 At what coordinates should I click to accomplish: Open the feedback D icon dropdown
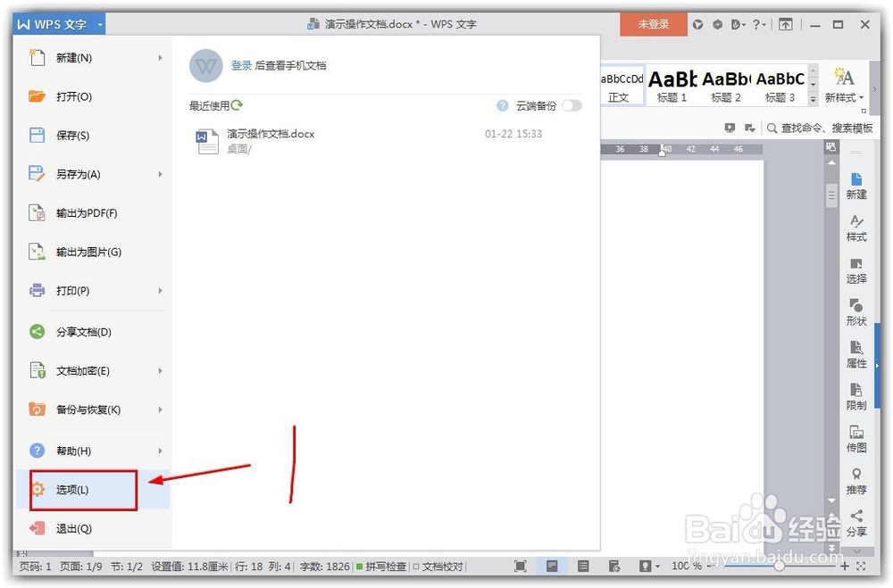point(739,24)
